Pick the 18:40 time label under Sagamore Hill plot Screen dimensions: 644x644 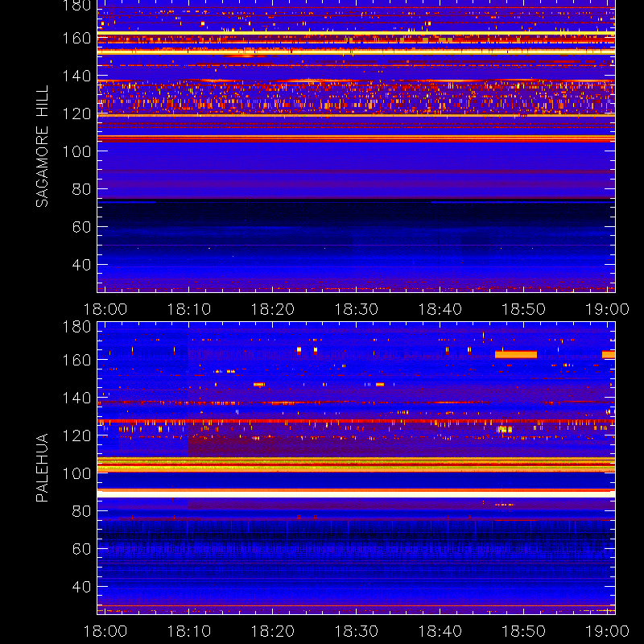(440, 309)
